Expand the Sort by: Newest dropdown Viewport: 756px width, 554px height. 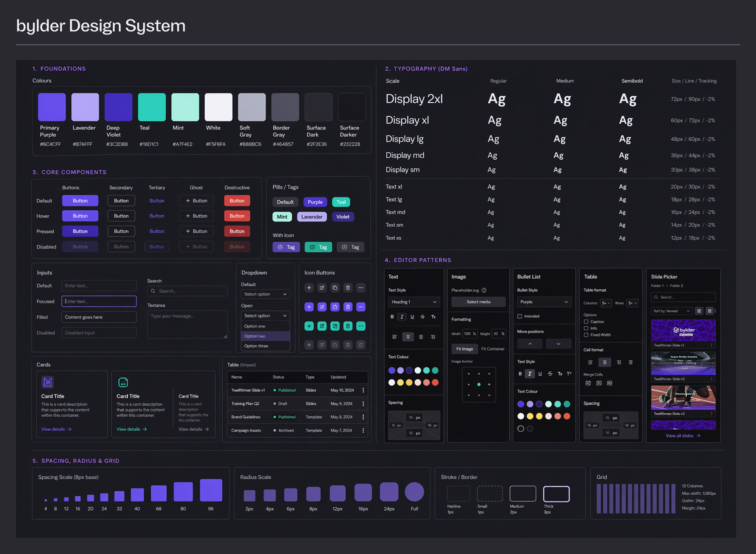671,311
